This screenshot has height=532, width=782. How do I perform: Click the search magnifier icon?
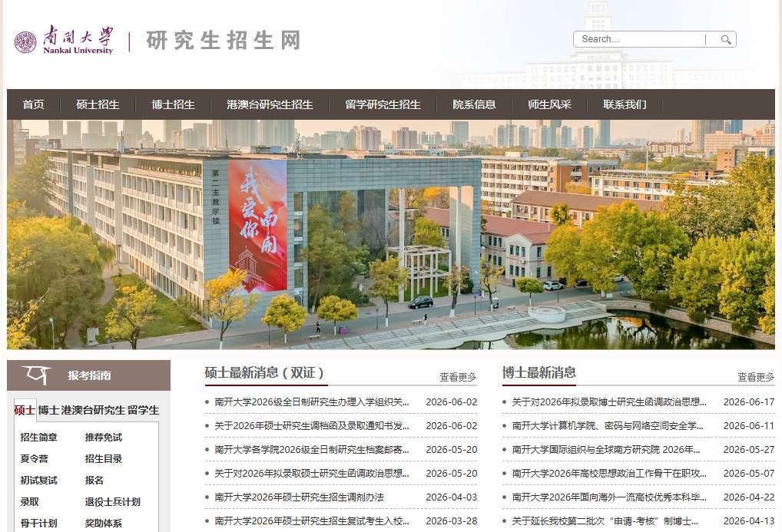pyautogui.click(x=726, y=39)
